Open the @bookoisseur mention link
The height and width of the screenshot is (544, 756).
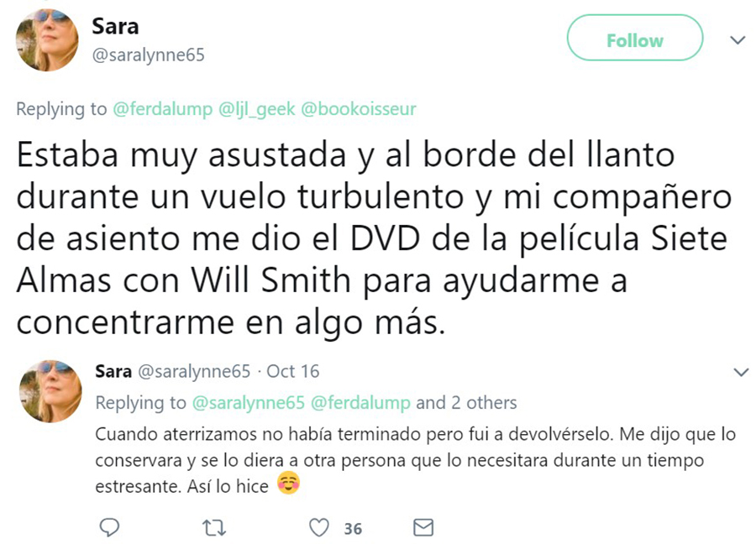point(358,109)
